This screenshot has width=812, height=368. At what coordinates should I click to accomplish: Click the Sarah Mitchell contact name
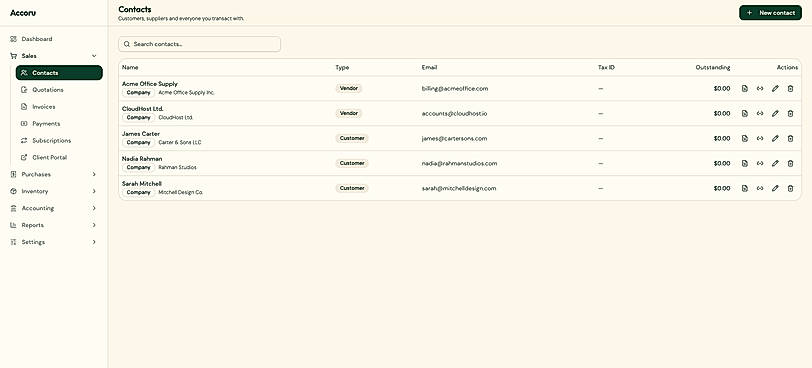(142, 184)
